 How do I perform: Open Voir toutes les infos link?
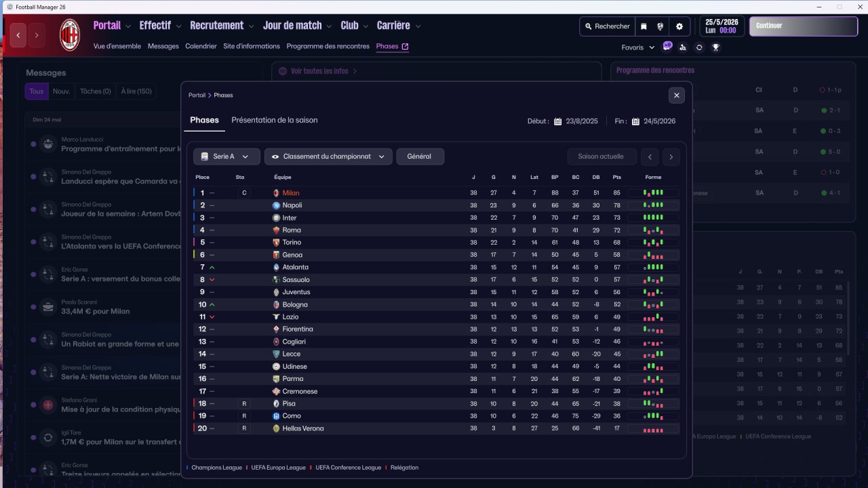click(x=319, y=71)
